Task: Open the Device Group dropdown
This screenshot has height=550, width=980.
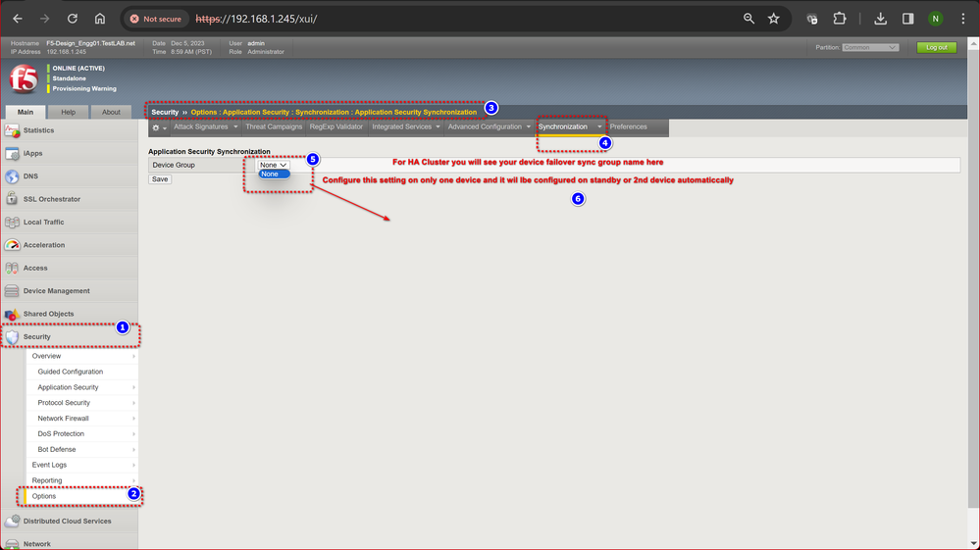Action: [274, 165]
